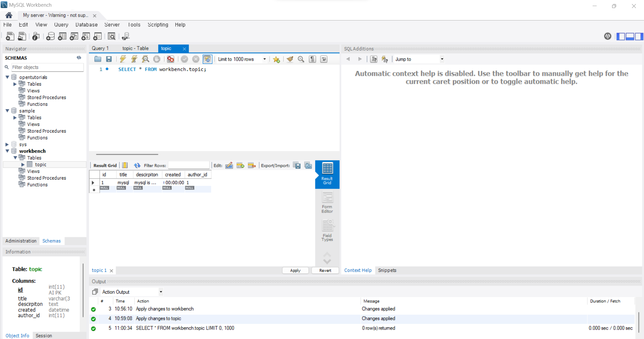Open an SQL script file in new tab

point(22,36)
